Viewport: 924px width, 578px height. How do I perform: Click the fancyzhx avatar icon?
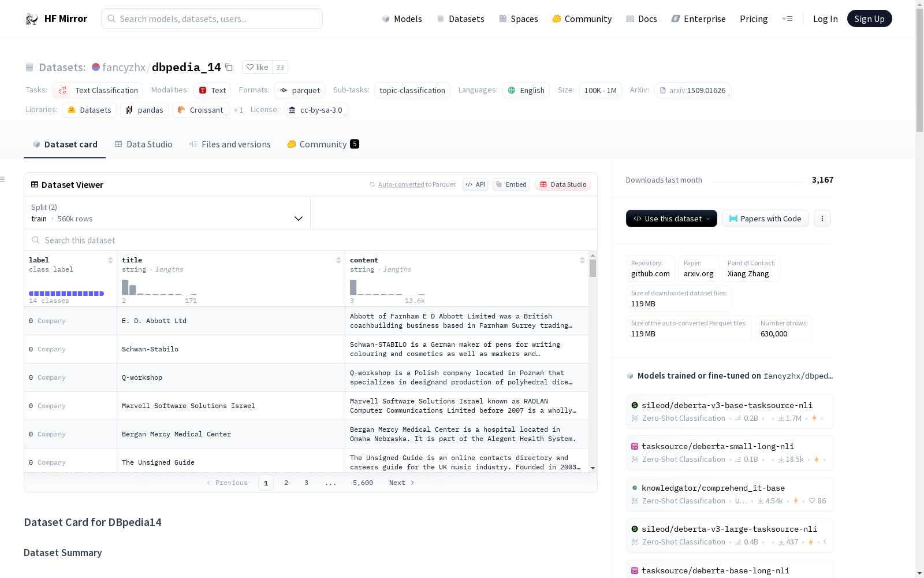[x=96, y=67]
